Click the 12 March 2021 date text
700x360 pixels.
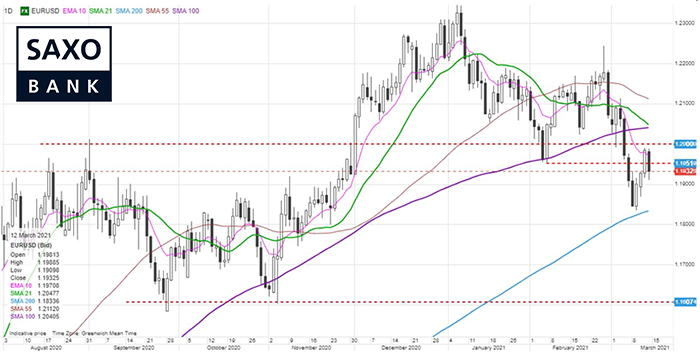(30, 235)
